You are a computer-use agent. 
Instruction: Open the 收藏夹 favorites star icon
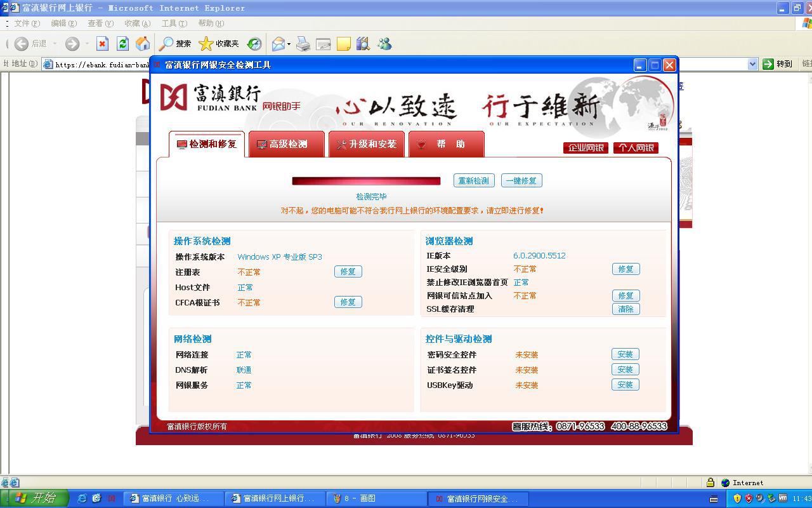pos(219,44)
